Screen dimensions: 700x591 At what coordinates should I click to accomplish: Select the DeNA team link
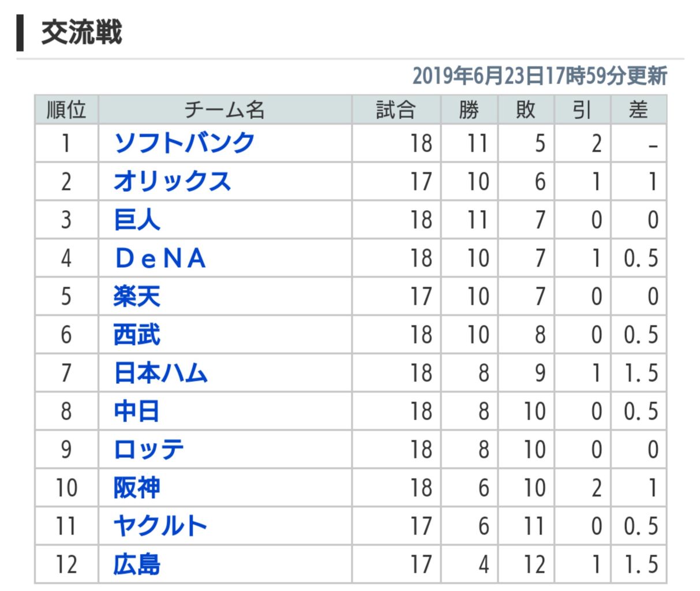160,258
